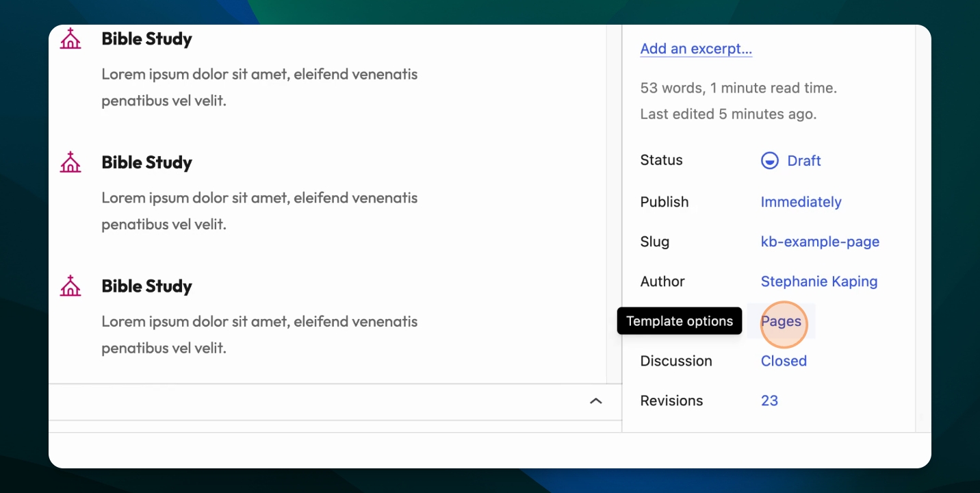This screenshot has width=980, height=493.
Task: Collapse the bottom panel with the up chevron
Action: tap(596, 401)
